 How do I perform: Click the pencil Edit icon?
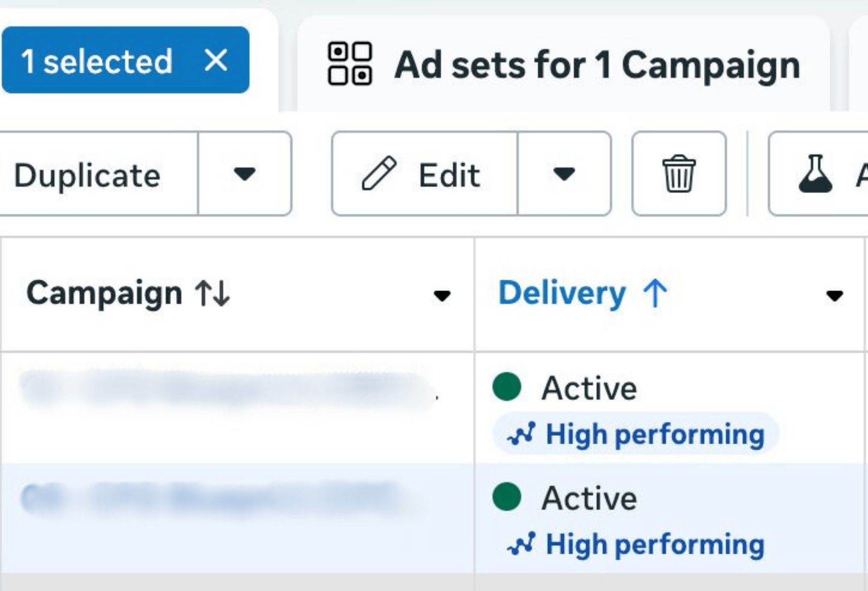point(379,173)
